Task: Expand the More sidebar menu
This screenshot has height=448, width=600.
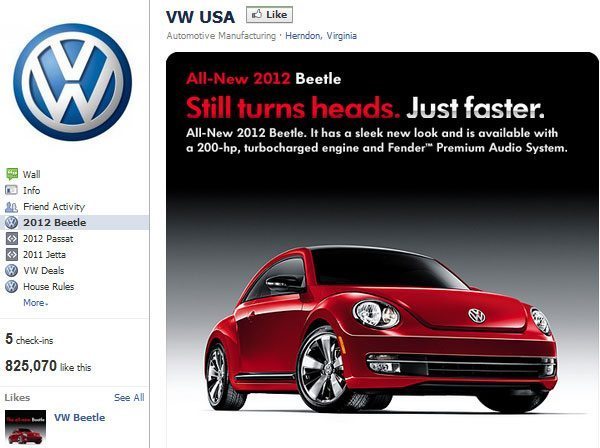Action: pyautogui.click(x=36, y=303)
